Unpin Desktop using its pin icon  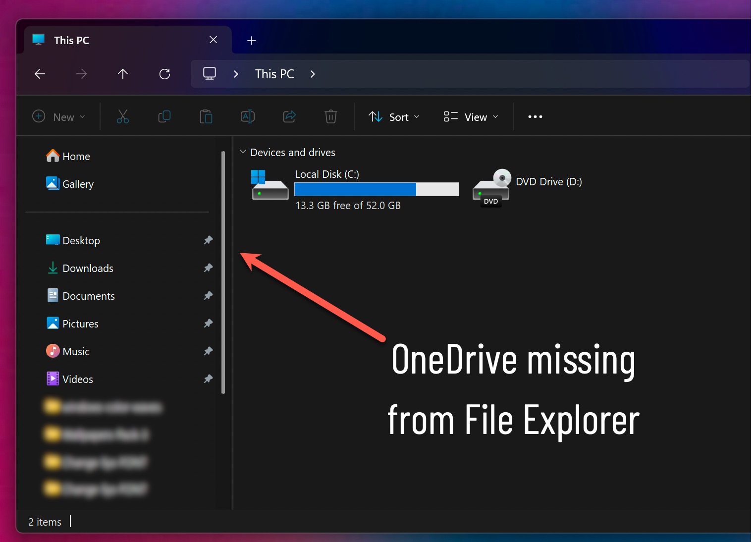pos(209,240)
